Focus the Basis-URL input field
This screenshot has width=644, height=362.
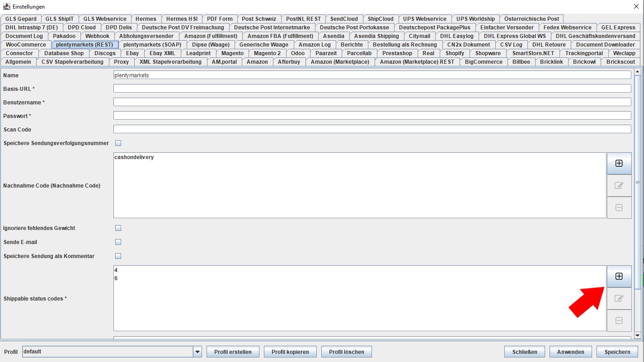tap(372, 89)
